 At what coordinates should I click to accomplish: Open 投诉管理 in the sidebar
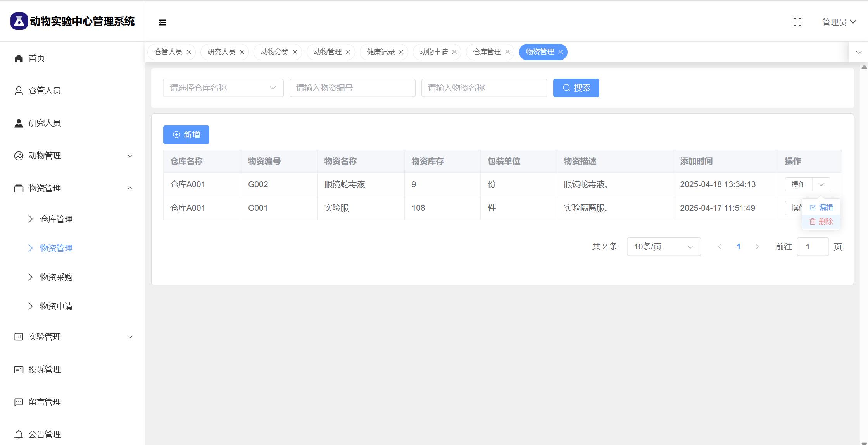(x=45, y=369)
